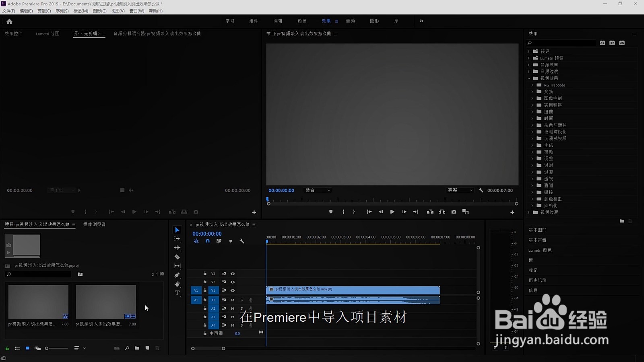Add marker in the Program monitor

tap(331, 212)
